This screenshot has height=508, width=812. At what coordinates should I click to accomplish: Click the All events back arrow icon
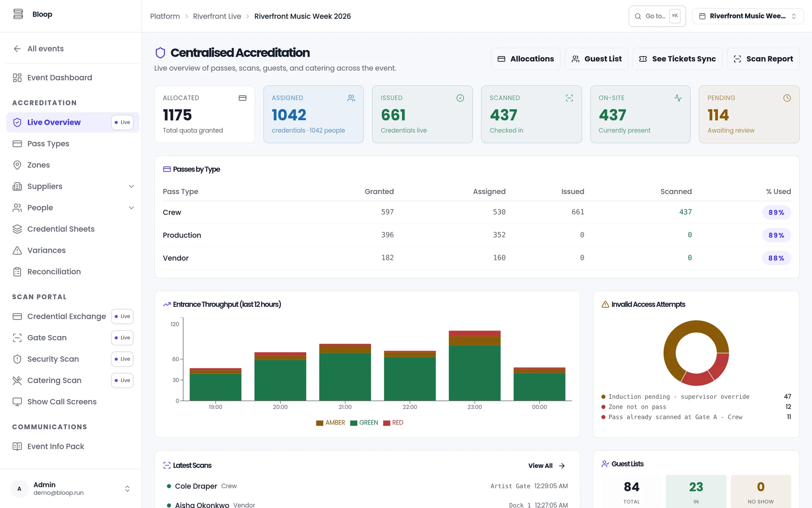click(x=17, y=49)
